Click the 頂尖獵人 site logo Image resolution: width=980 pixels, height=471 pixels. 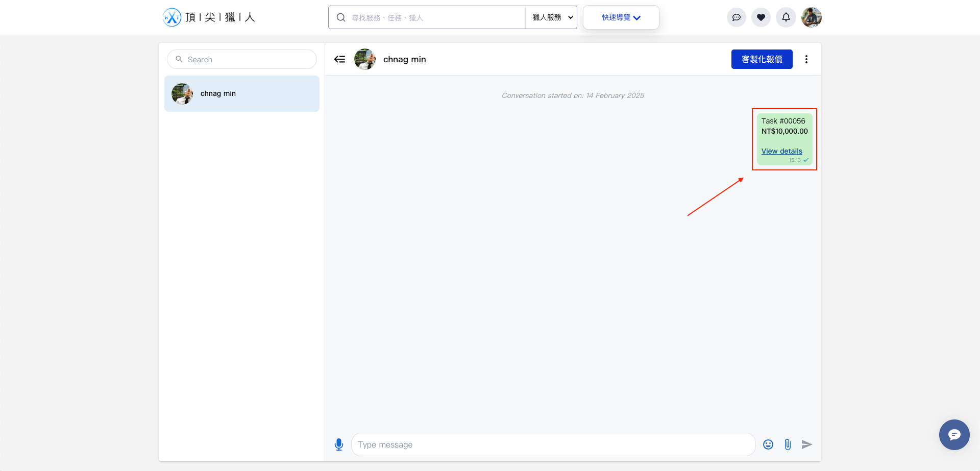[x=209, y=17]
